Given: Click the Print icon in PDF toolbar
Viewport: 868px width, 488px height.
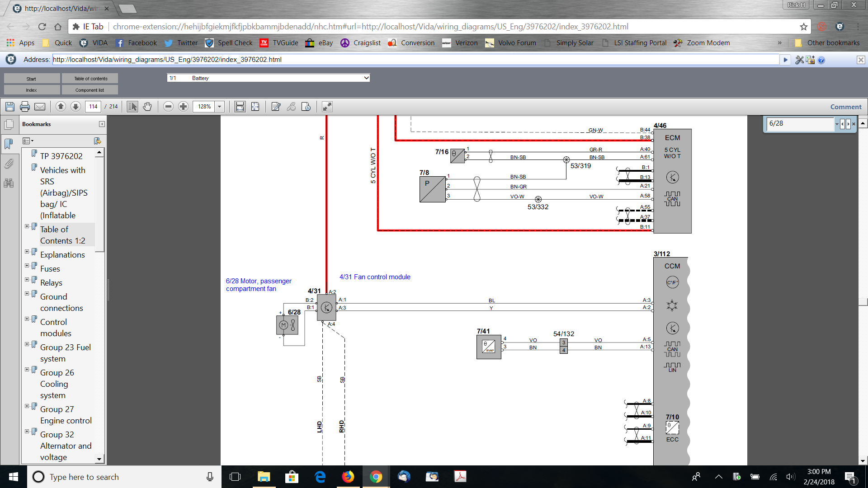Looking at the screenshot, I should 25,107.
